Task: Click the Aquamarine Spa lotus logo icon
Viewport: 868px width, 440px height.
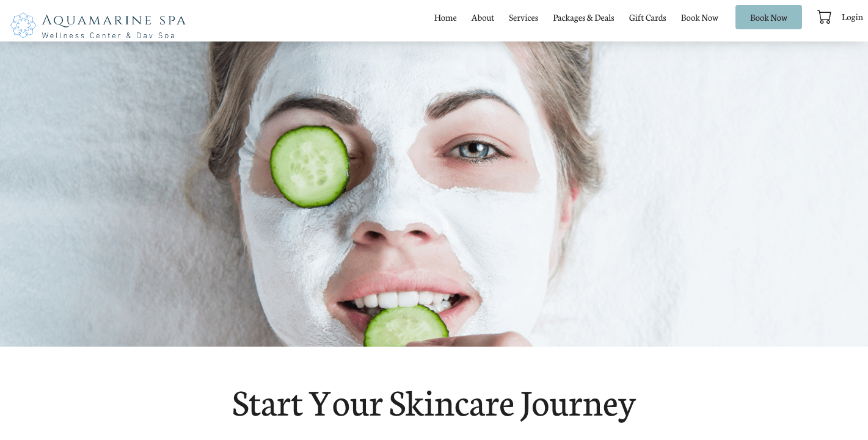Action: point(23,25)
